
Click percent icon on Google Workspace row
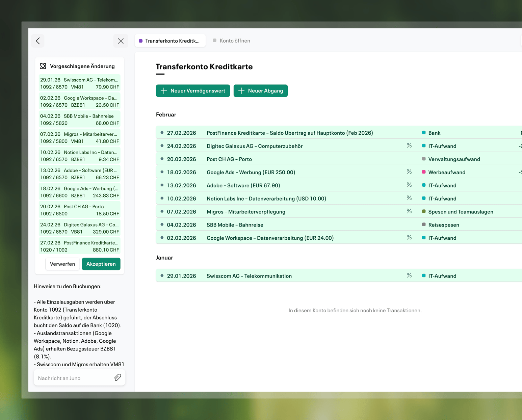tap(409, 238)
